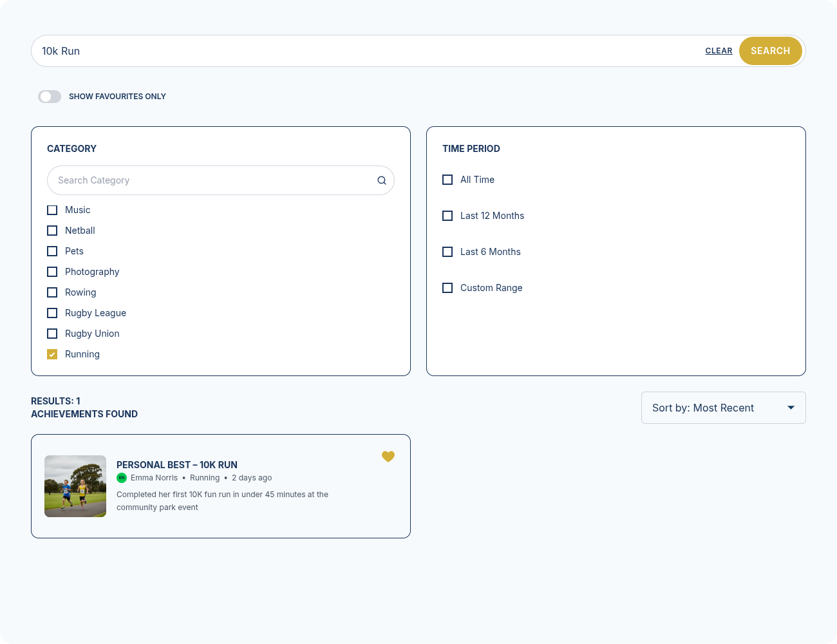The image size is (837, 644).
Task: Click Emma Norris's green avatar badge
Action: (122, 478)
